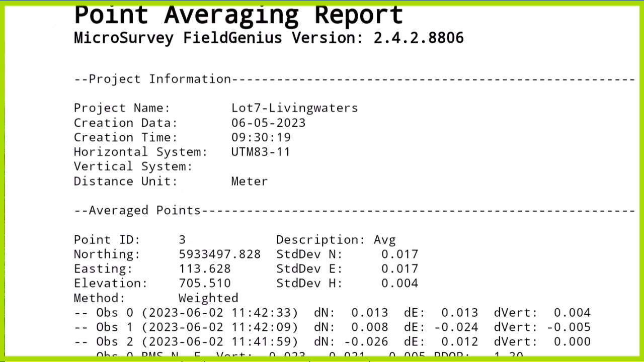Click the Obs 2 dN value -0.026
This screenshot has width=644, height=362.
tap(366, 342)
